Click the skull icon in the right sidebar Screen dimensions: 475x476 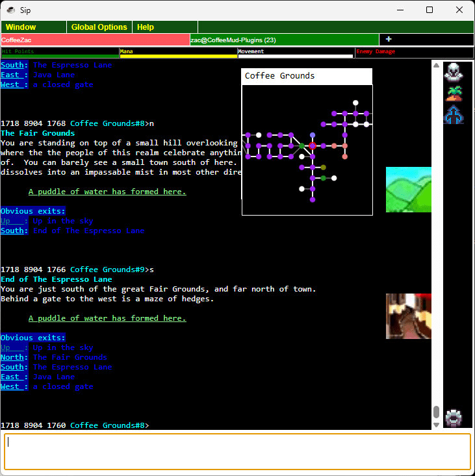click(454, 72)
